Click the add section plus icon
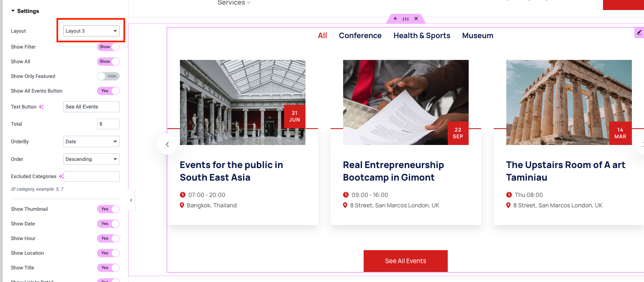 (x=395, y=19)
